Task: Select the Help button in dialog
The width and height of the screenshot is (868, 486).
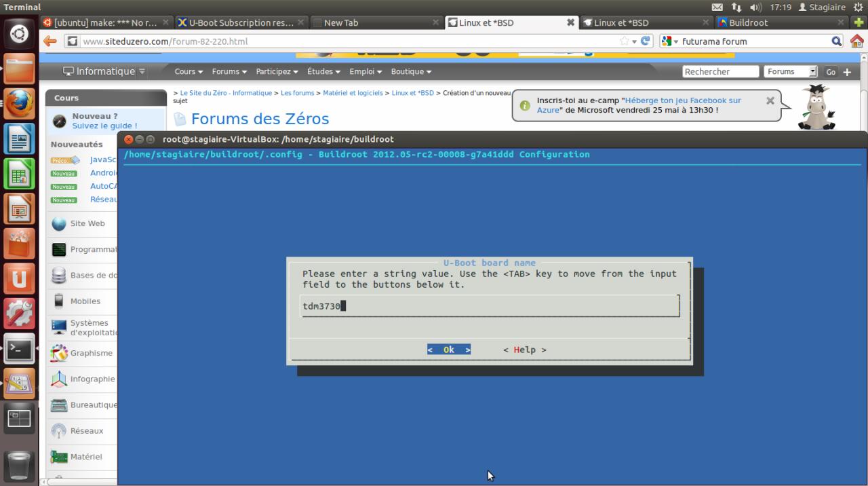Action: click(524, 350)
